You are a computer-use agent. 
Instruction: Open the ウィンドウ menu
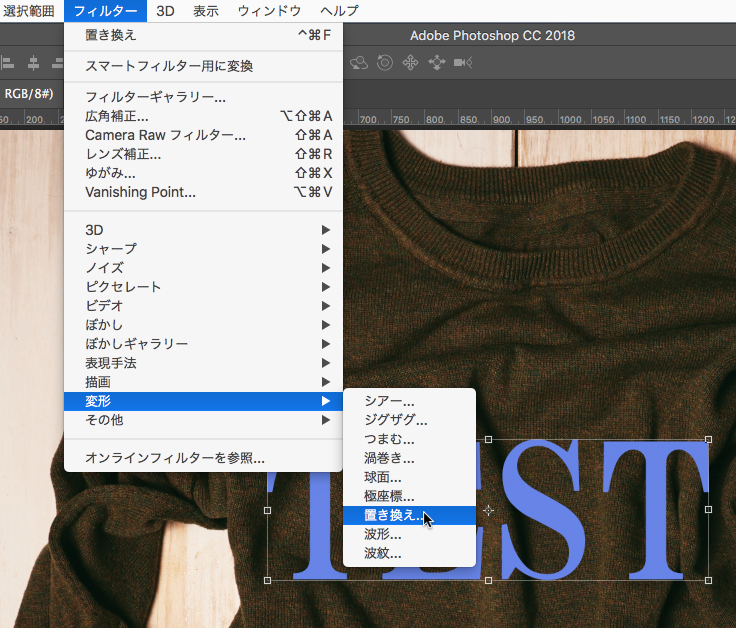(x=269, y=11)
